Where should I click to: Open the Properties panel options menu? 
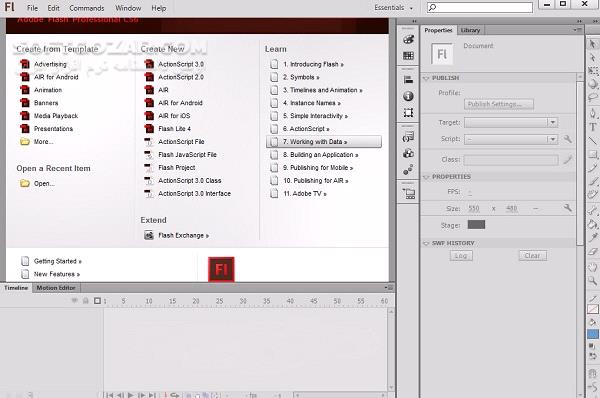click(577, 29)
